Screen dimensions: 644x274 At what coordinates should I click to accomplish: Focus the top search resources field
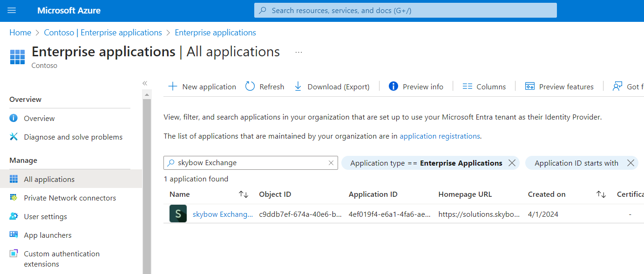point(406,10)
